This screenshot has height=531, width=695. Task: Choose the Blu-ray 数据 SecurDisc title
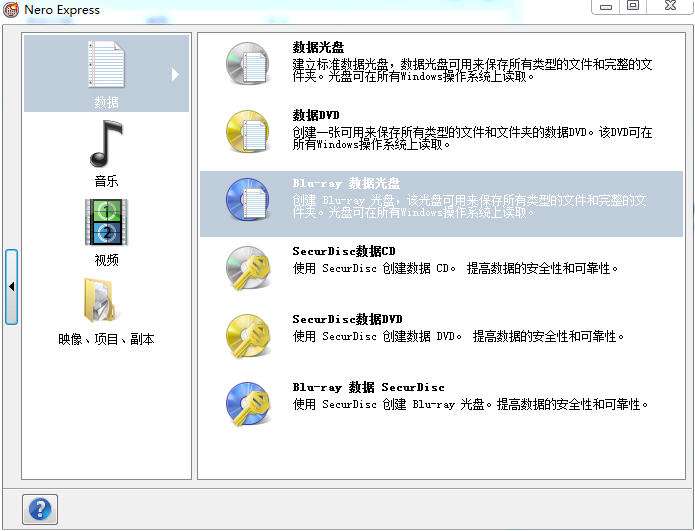pos(368,387)
